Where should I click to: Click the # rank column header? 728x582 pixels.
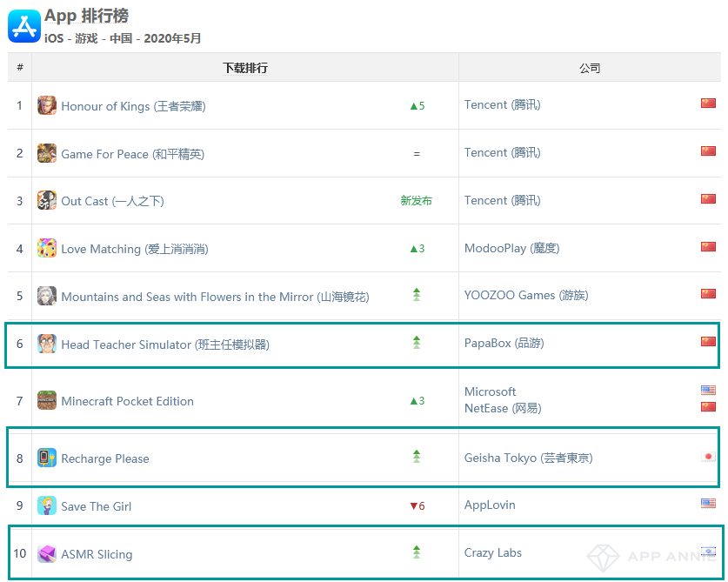20,67
